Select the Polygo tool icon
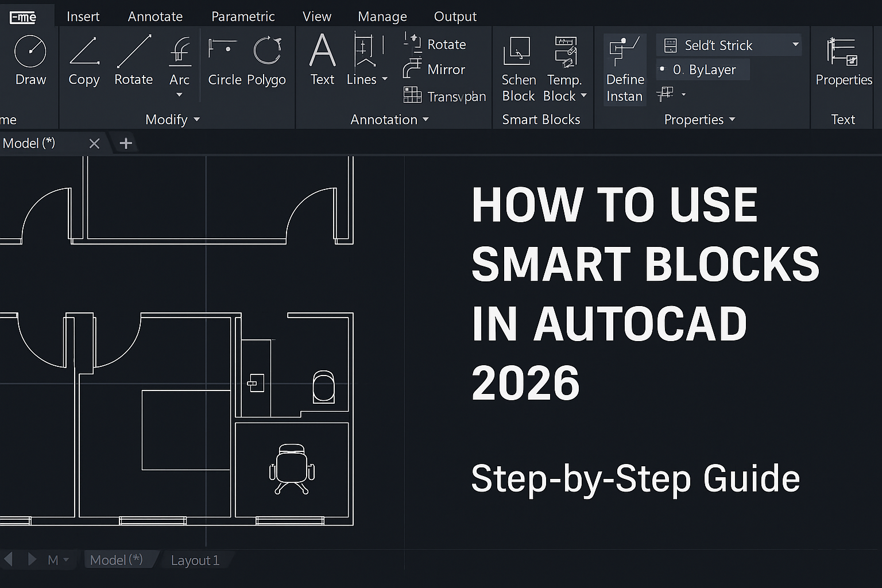 [x=268, y=51]
